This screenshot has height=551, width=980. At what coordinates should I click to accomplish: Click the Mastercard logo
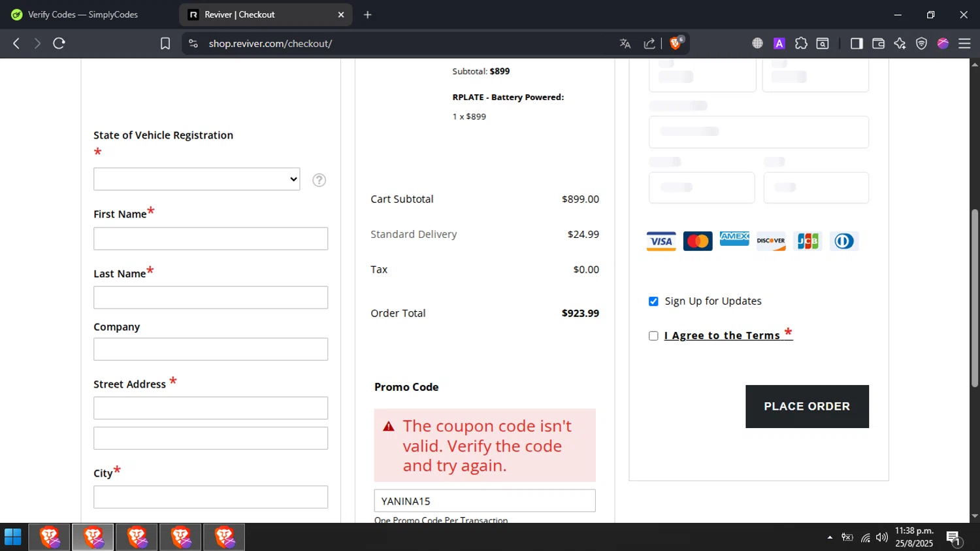[698, 241]
